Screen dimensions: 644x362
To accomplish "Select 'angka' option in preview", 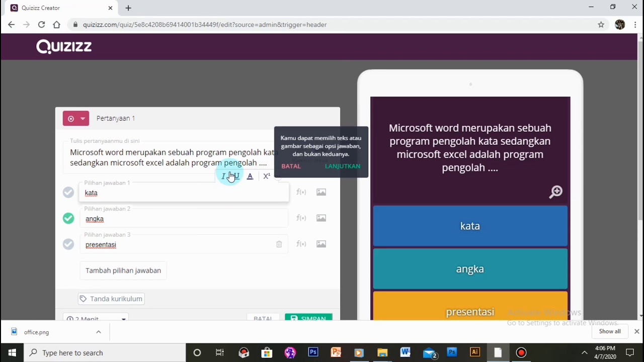I will tap(470, 269).
